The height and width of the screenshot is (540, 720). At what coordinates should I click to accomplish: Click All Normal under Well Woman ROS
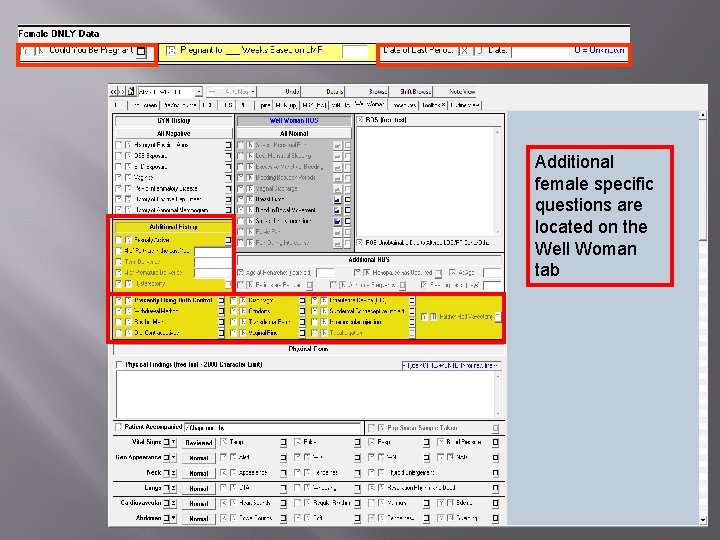click(294, 134)
